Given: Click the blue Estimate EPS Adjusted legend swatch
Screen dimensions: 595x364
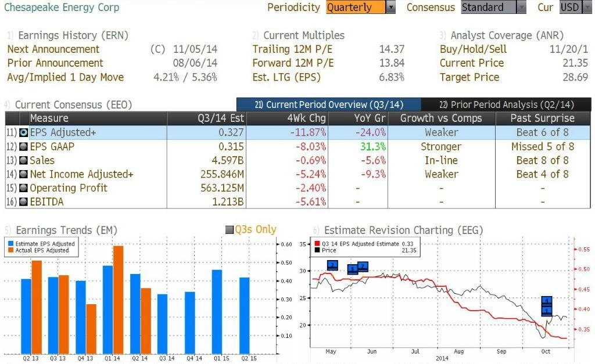Looking at the screenshot, I should click(10, 244).
